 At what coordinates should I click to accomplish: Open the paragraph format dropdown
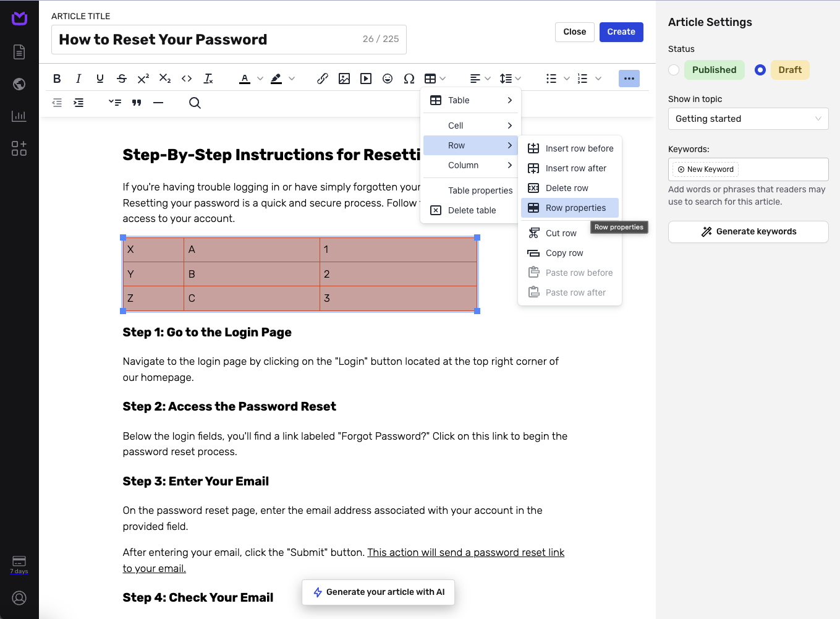click(115, 103)
